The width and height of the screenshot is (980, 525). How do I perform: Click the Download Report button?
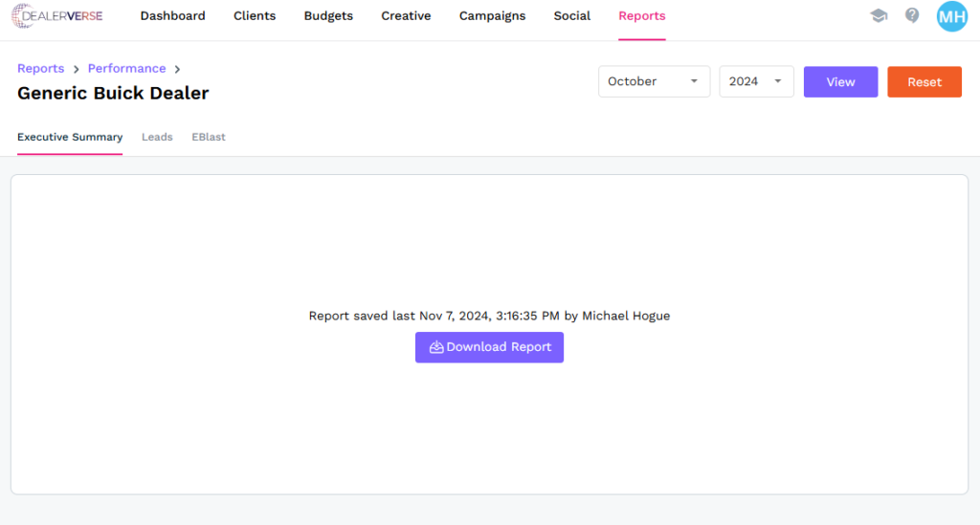[x=489, y=347]
